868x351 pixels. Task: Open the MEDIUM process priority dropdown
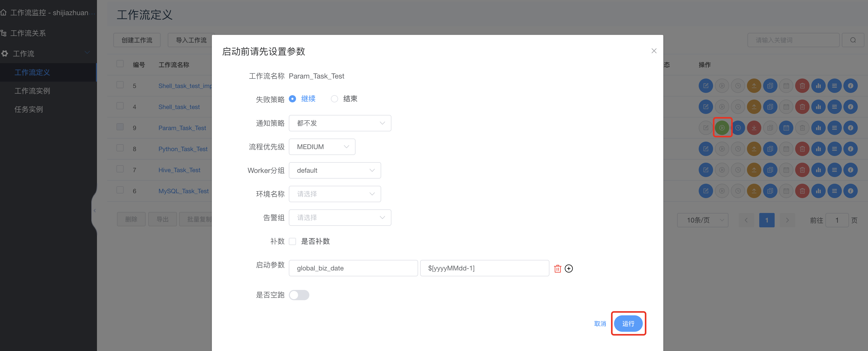(322, 147)
